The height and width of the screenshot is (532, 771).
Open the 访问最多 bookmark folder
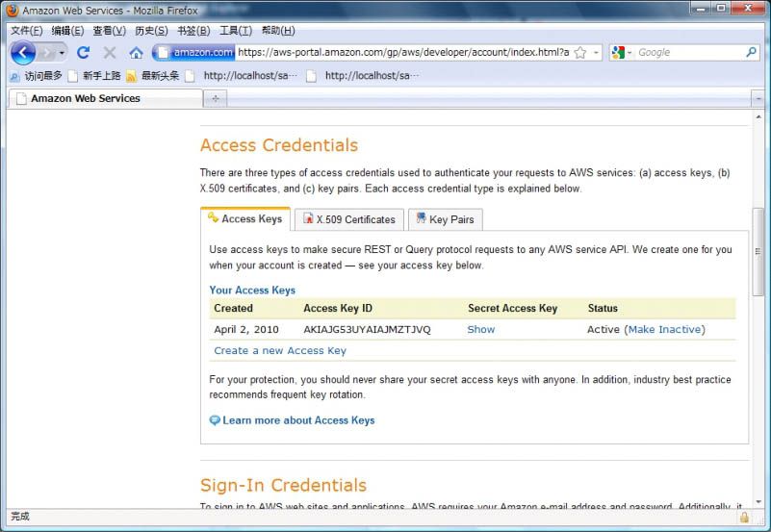[37, 76]
